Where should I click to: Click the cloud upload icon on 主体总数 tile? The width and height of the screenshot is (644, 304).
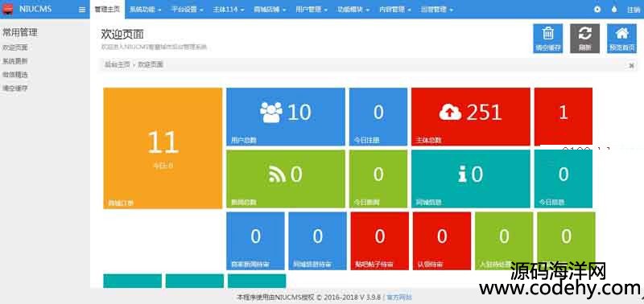(450, 112)
